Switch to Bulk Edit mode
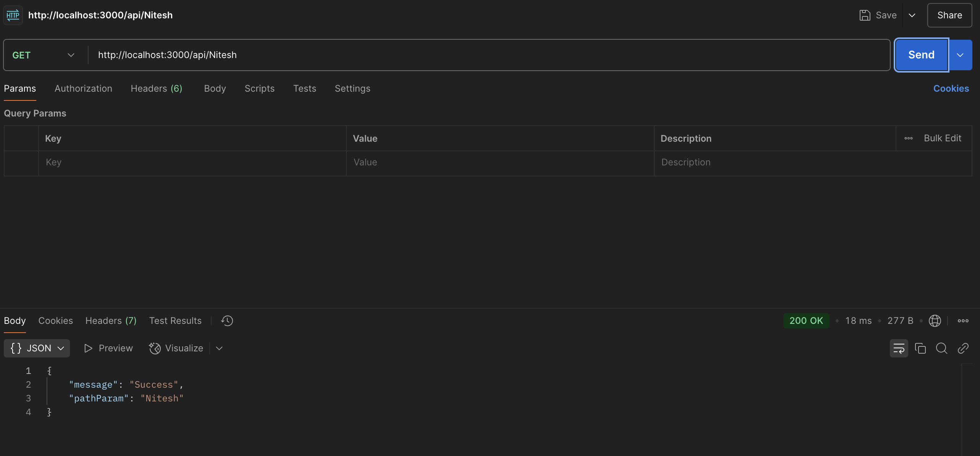Image resolution: width=980 pixels, height=456 pixels. click(x=943, y=138)
